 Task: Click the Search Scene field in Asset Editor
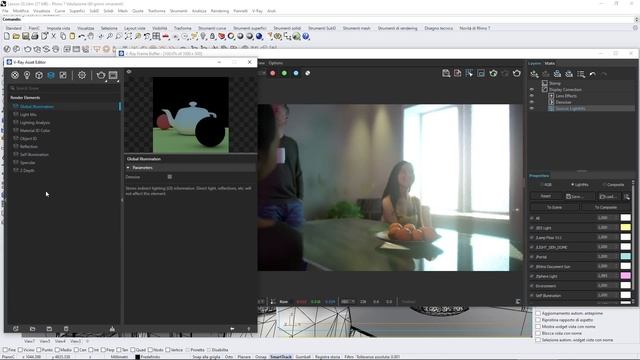click(64, 88)
